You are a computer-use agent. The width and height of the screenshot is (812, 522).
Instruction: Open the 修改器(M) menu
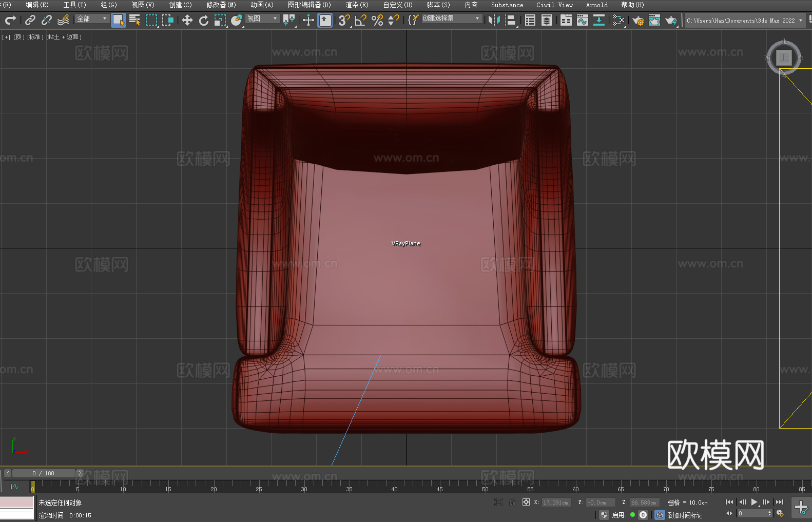221,5
